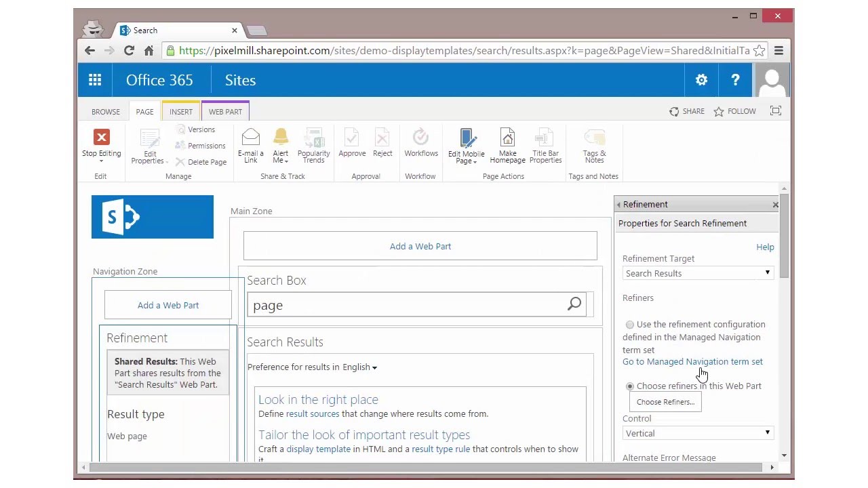Open the Control Vertical dropdown
The image size is (868, 488).
click(x=698, y=433)
